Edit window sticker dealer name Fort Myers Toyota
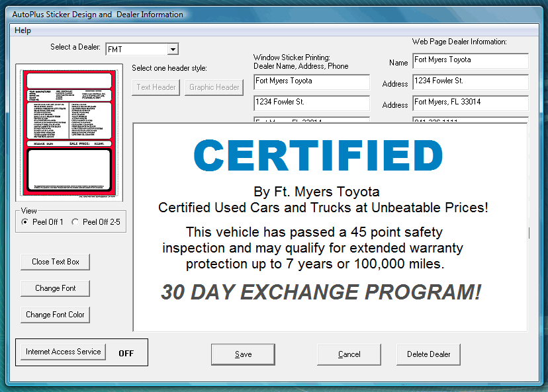 tap(312, 81)
